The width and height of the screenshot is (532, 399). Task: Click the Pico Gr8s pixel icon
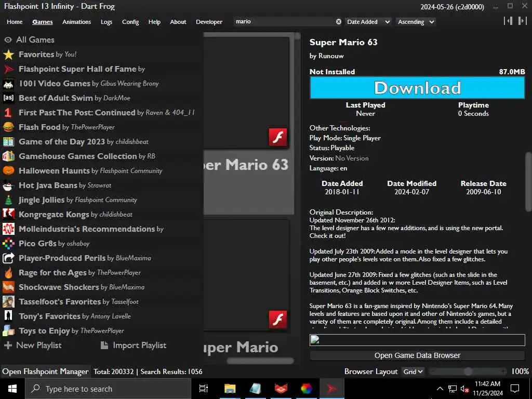(8, 244)
